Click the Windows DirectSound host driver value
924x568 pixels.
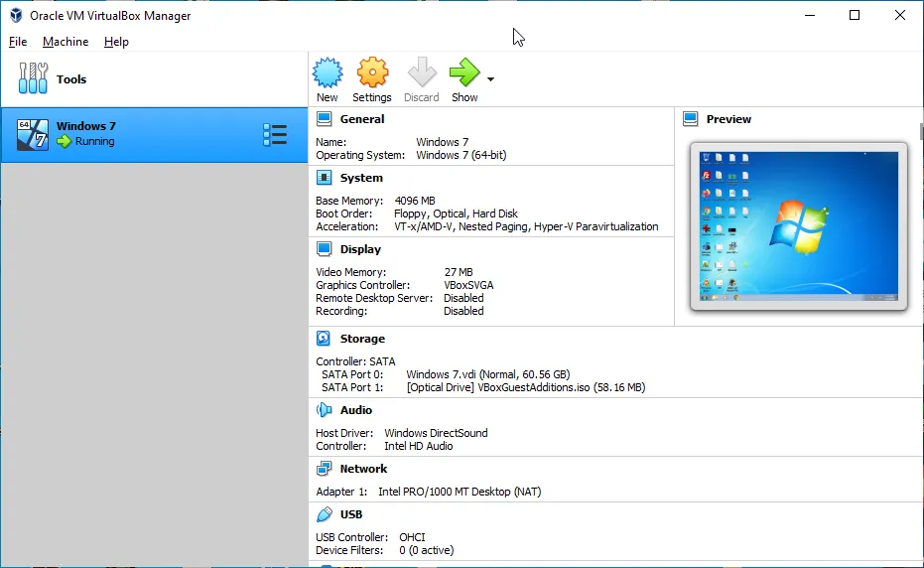click(x=436, y=433)
